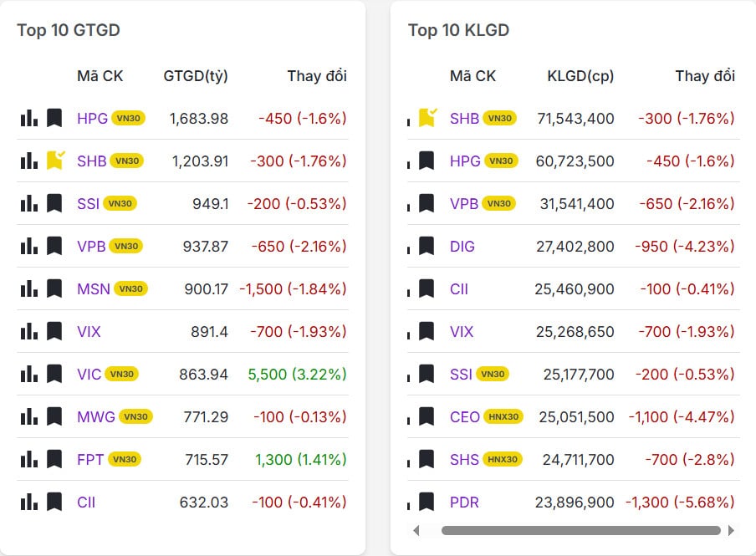This screenshot has width=756, height=556.
Task: Bookmark PDR in the Top 10 KLGD list
Action: pyautogui.click(x=427, y=502)
